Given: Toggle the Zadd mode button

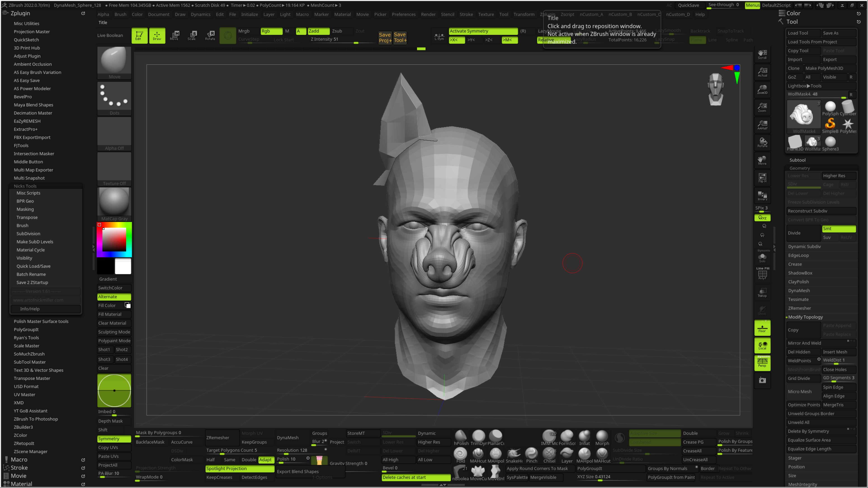Looking at the screenshot, I should coord(318,31).
